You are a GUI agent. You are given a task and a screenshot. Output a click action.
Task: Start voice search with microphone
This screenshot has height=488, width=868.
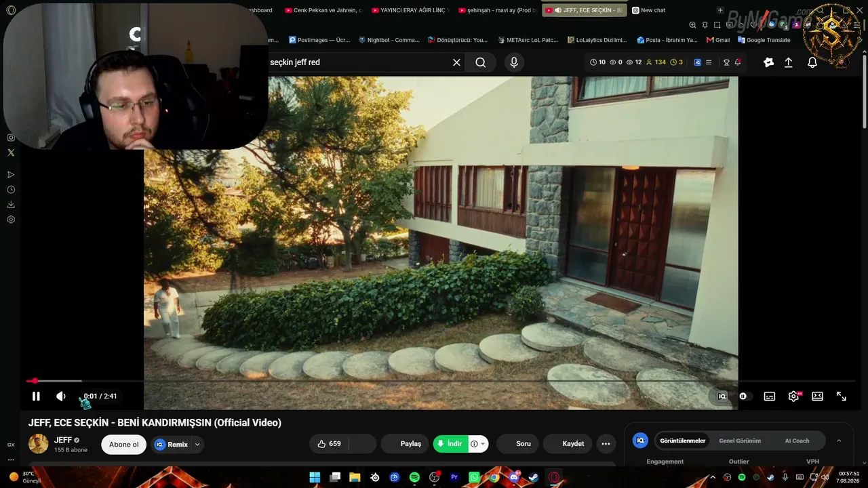514,62
